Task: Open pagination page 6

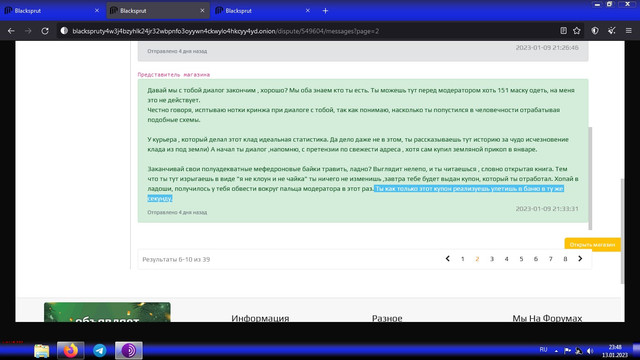Action: (536, 259)
